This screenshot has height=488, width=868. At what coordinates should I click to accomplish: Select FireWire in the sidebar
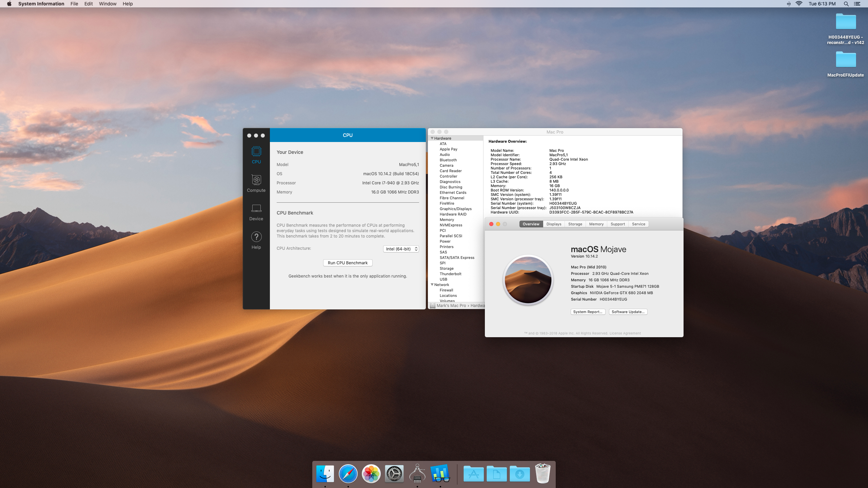pyautogui.click(x=447, y=203)
